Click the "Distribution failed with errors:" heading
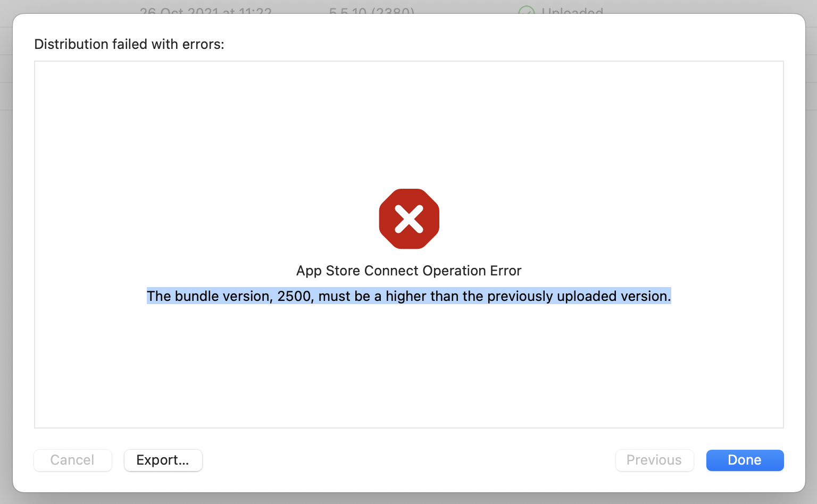The width and height of the screenshot is (817, 504). click(x=129, y=44)
